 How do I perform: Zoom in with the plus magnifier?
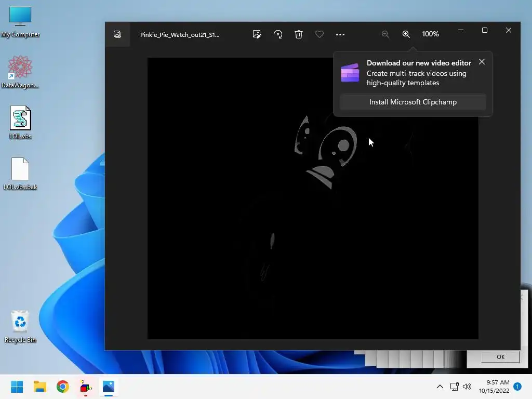(x=406, y=34)
